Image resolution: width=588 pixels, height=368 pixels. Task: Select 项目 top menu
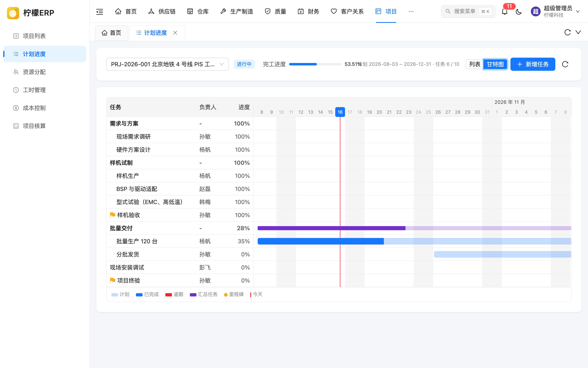tap(386, 11)
